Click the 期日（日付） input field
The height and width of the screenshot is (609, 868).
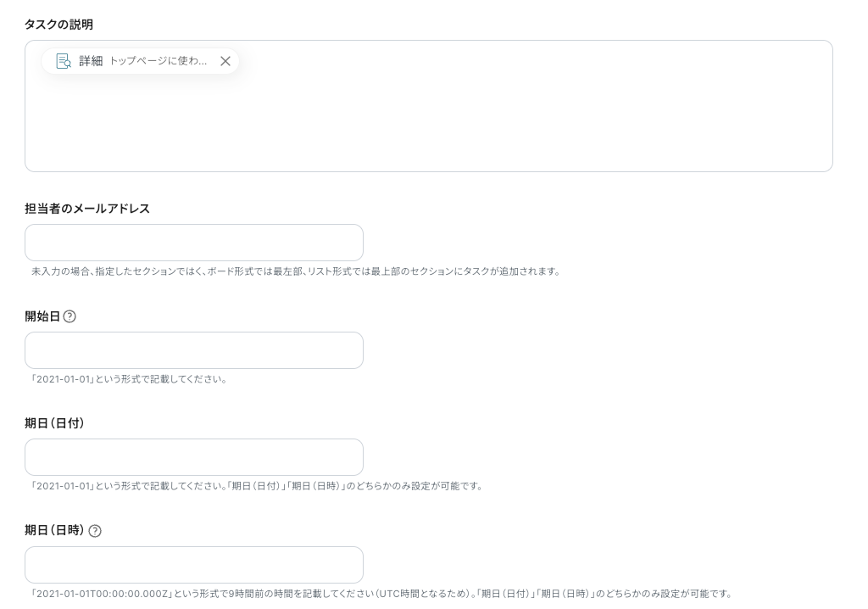click(194, 457)
